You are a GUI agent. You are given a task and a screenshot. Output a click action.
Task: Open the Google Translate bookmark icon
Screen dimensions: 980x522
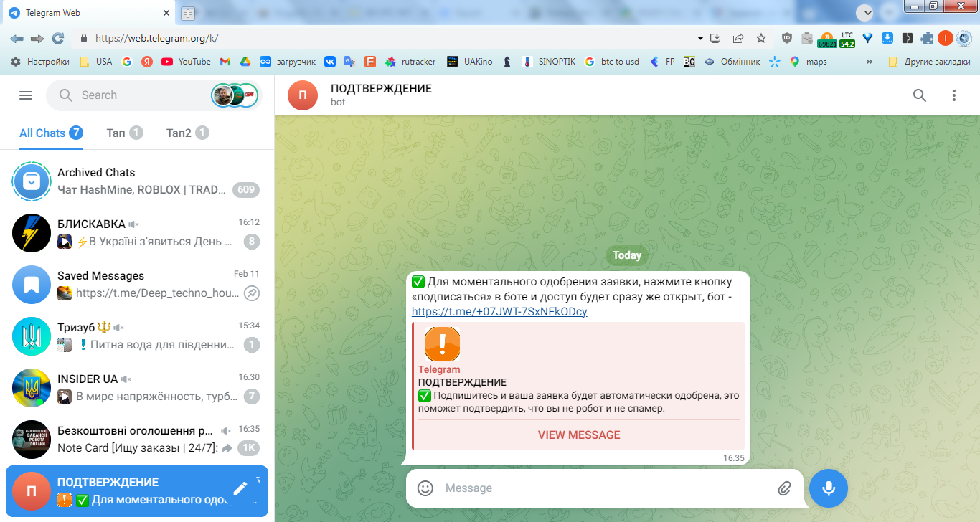(x=349, y=62)
